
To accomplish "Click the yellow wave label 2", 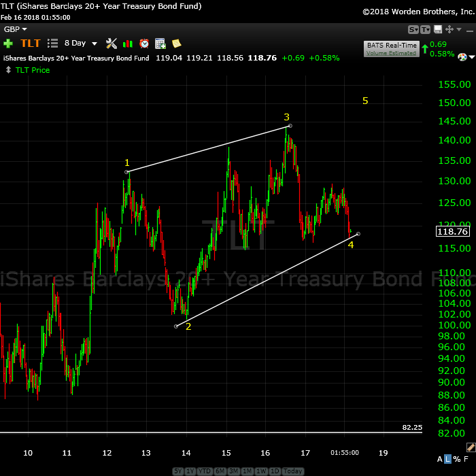I will coord(188,326).
